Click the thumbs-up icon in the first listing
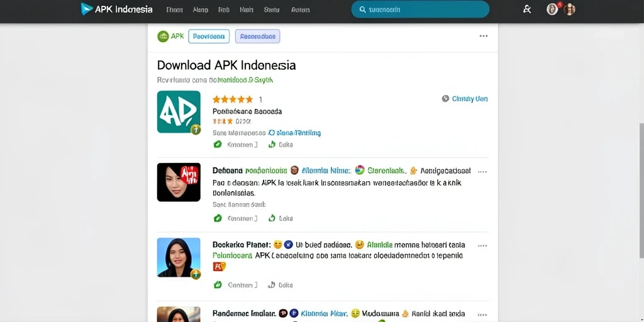Viewport: 644px width, 322px height. coord(272,145)
